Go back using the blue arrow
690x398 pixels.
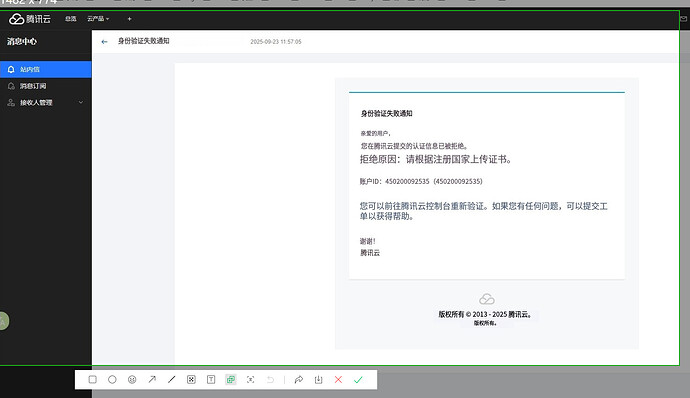pos(104,42)
